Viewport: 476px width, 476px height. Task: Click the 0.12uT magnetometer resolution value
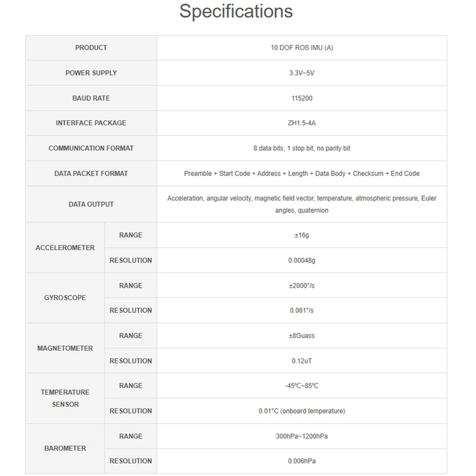pyautogui.click(x=302, y=361)
